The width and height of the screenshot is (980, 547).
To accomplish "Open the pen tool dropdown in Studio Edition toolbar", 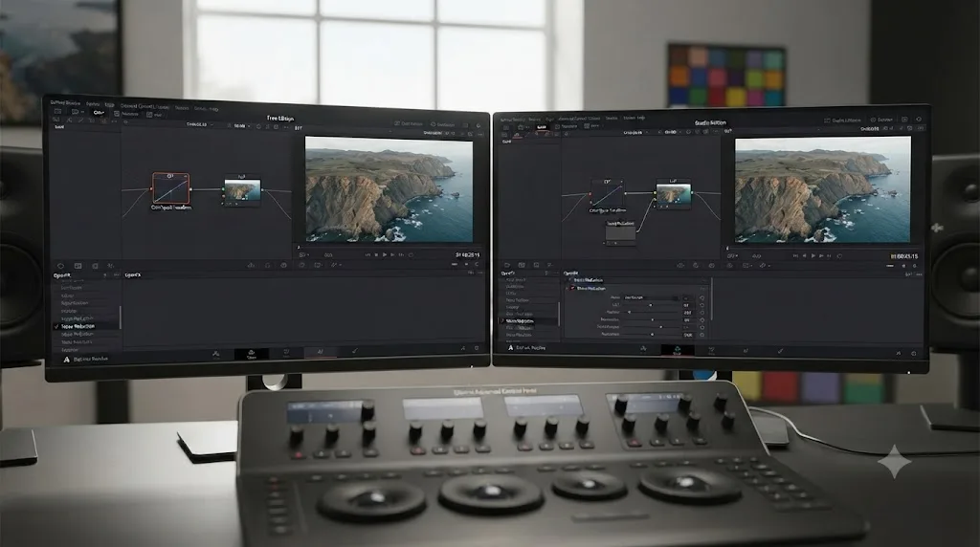I will (764, 266).
